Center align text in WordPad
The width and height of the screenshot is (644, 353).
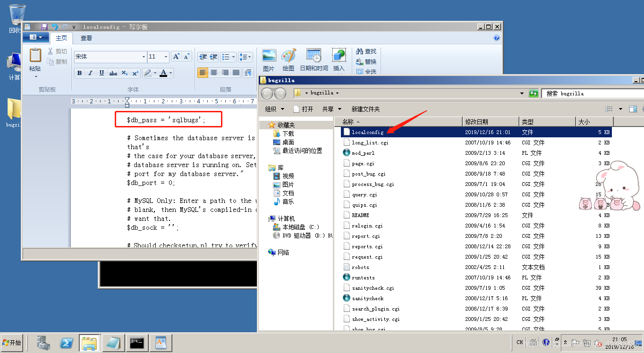point(214,73)
